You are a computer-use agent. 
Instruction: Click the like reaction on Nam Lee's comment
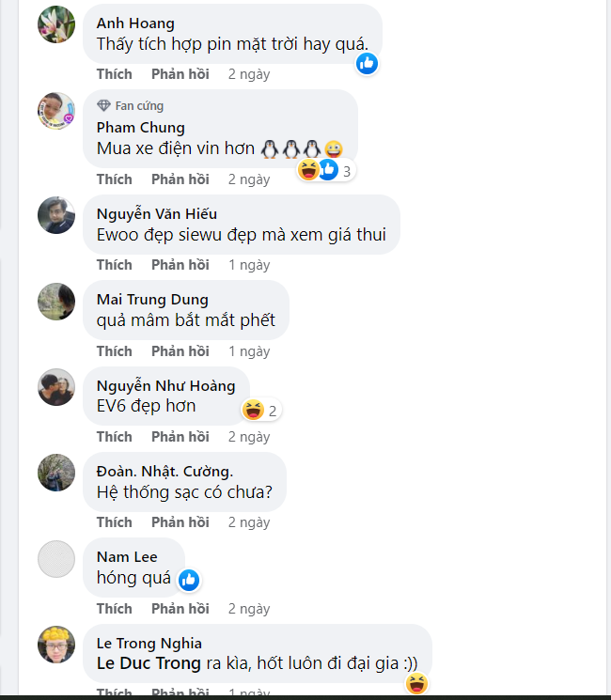[189, 580]
